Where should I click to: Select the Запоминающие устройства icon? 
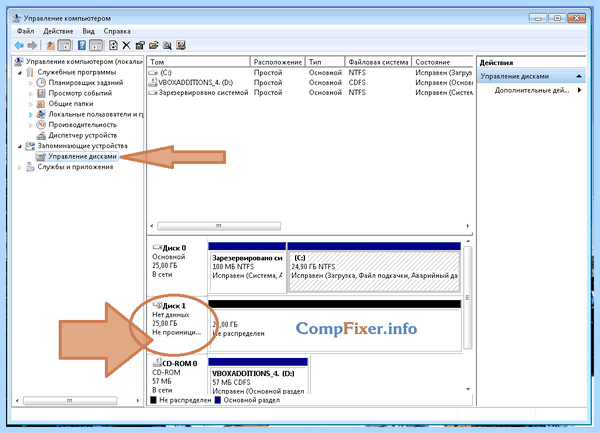(x=30, y=146)
